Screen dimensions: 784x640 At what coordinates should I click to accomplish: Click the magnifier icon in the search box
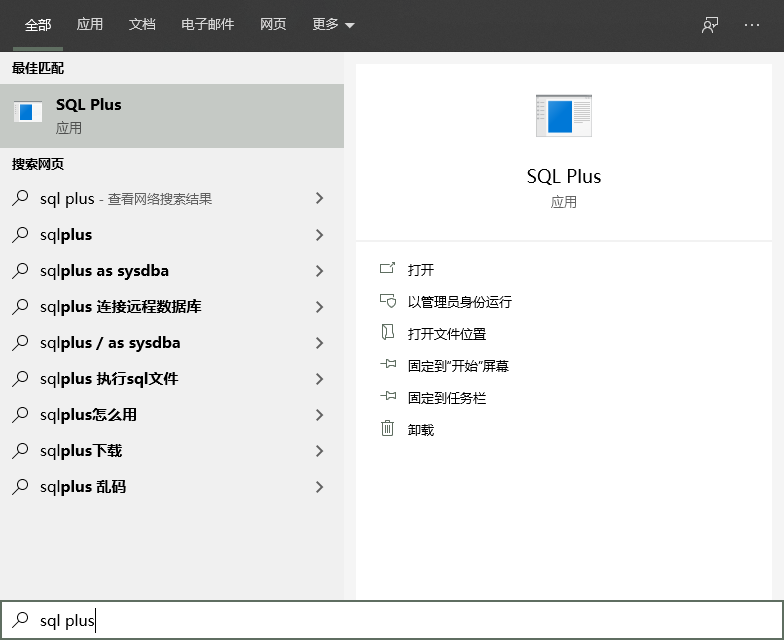pos(20,620)
